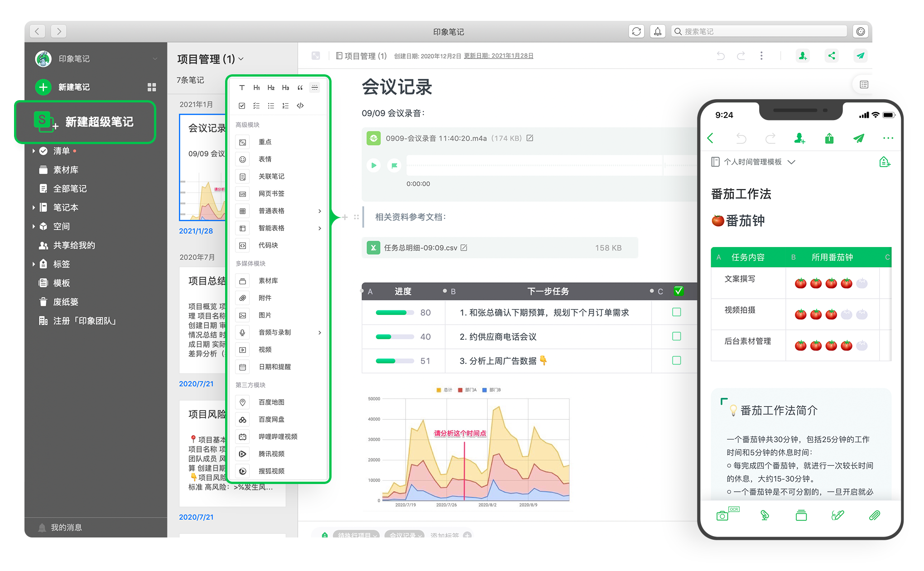Image resolution: width=924 pixels, height=571 pixels.
Task: Expand 音频与录制 submenu arrow
Action: (320, 333)
